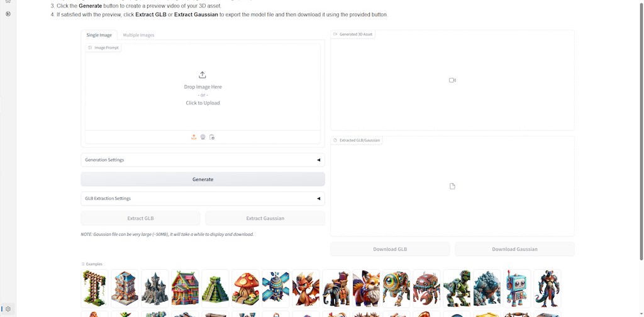
Task: Open the settings gear in left sidebar
Action: point(8,309)
